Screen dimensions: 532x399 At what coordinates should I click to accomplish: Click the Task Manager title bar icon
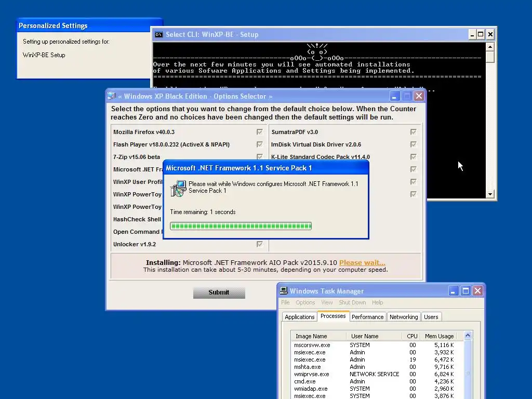pyautogui.click(x=284, y=291)
